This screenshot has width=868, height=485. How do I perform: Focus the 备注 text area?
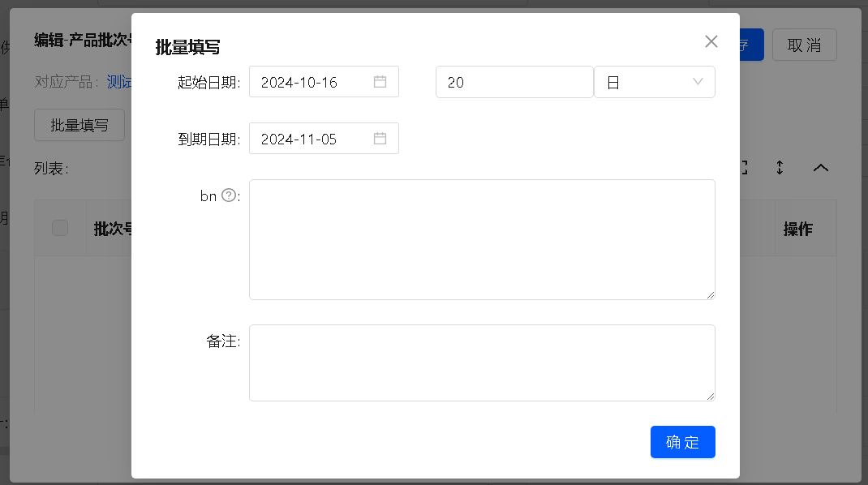pos(481,363)
